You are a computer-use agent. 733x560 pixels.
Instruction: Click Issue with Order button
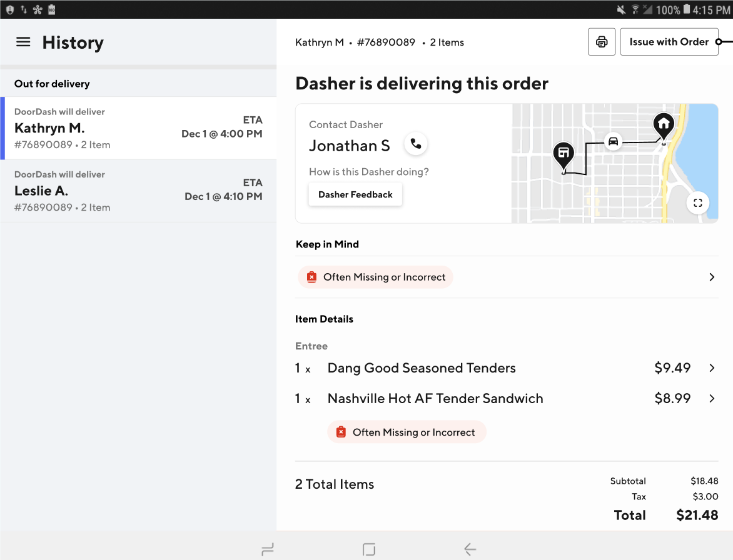tap(669, 42)
